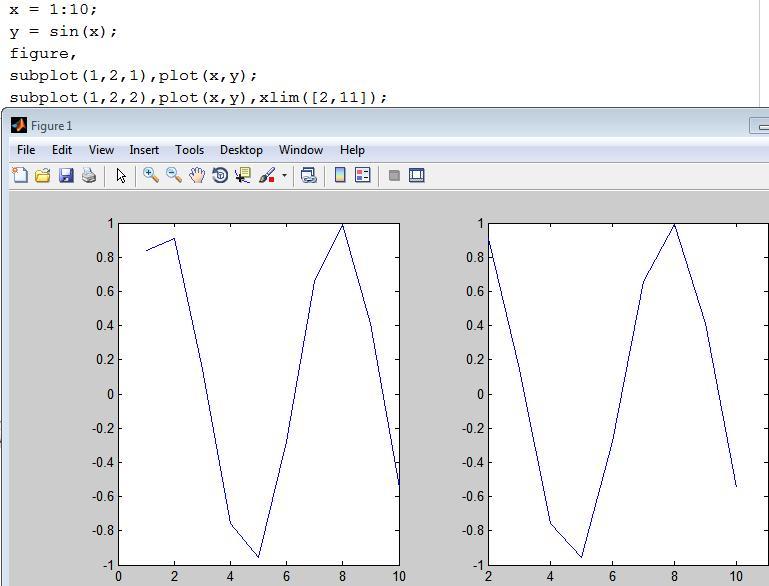This screenshot has width=769, height=586.
Task: Click the Hide Plot Tools icon
Action: (394, 175)
